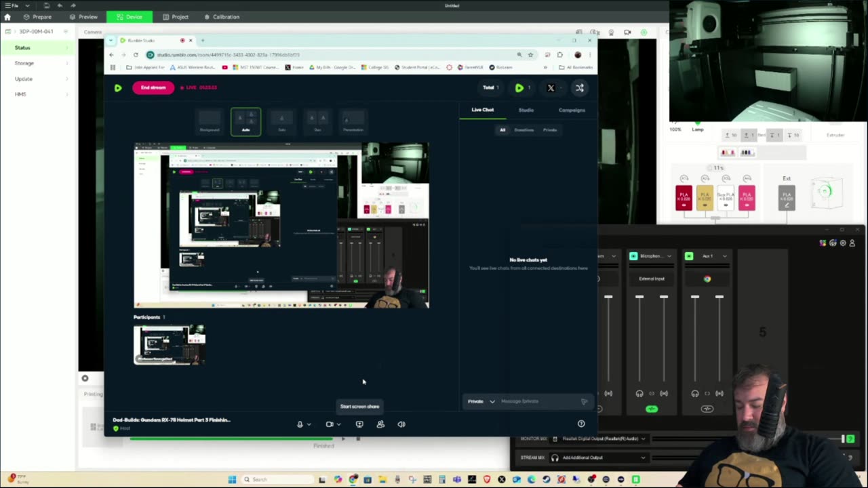The height and width of the screenshot is (488, 868).
Task: Toggle the speaker sound in Rumble Studio
Action: click(401, 424)
